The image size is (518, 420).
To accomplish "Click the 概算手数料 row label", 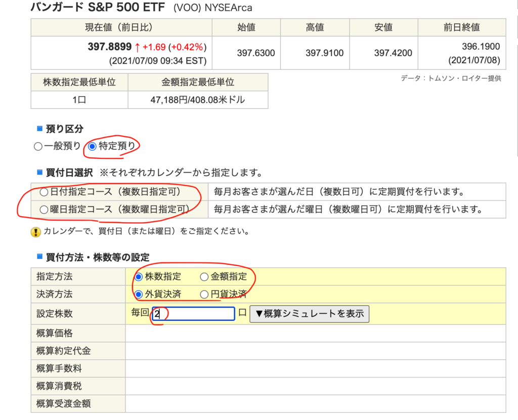I will coord(59,368).
